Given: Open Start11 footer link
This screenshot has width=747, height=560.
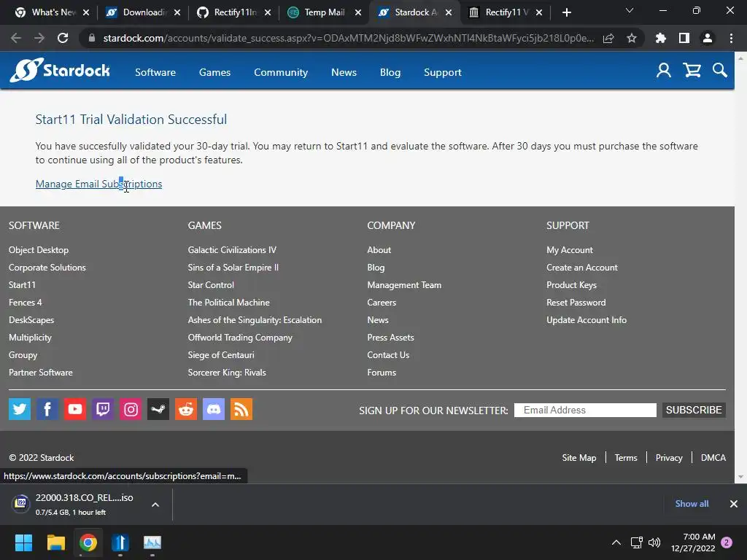Looking at the screenshot, I should coord(22,285).
